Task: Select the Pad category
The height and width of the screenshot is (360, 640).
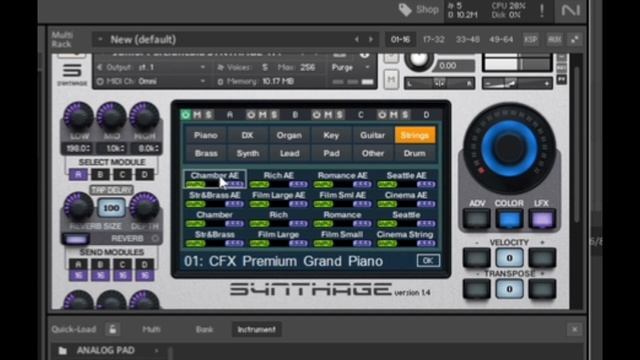Action: (331, 153)
